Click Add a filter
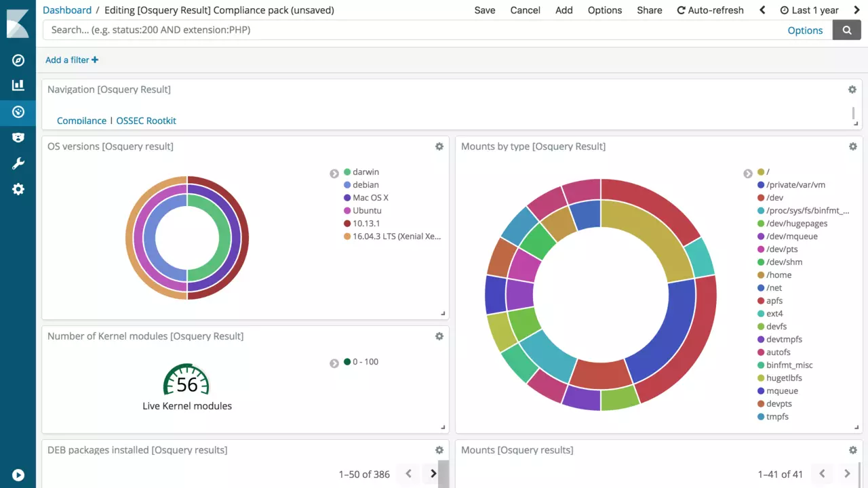The width and height of the screenshot is (868, 488). (x=72, y=60)
